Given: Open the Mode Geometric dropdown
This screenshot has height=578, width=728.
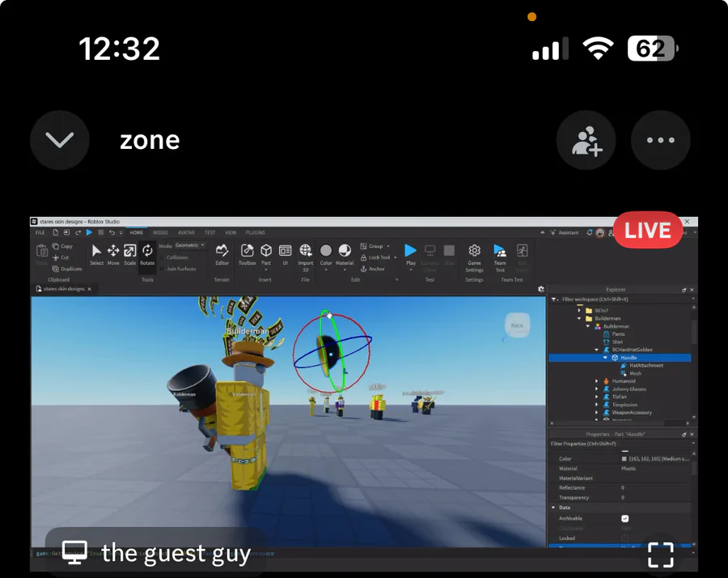Looking at the screenshot, I should pos(189,245).
